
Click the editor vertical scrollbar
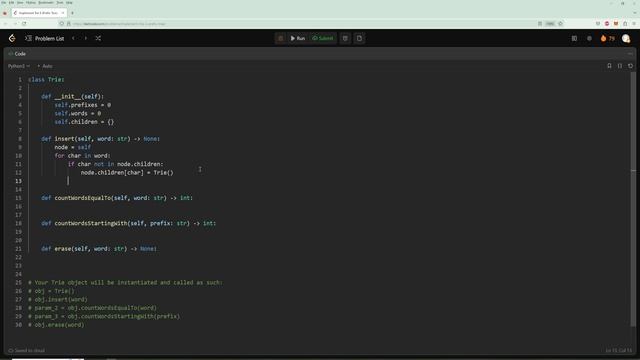pyautogui.click(x=633, y=199)
